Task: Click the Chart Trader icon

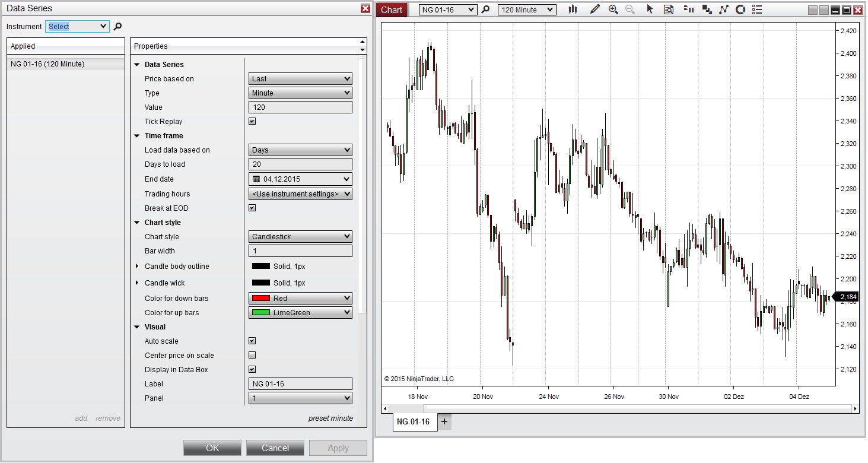Action: pos(688,9)
